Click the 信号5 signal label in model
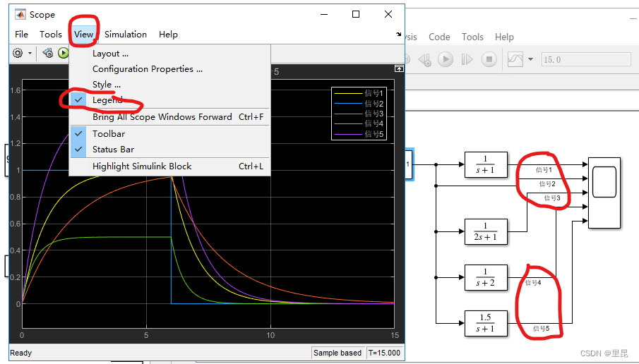The image size is (639, 364). click(x=541, y=328)
